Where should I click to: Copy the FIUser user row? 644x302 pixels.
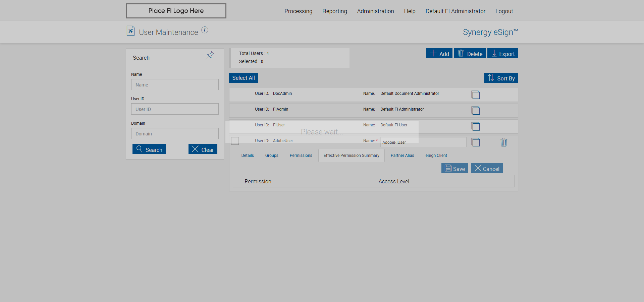476,126
